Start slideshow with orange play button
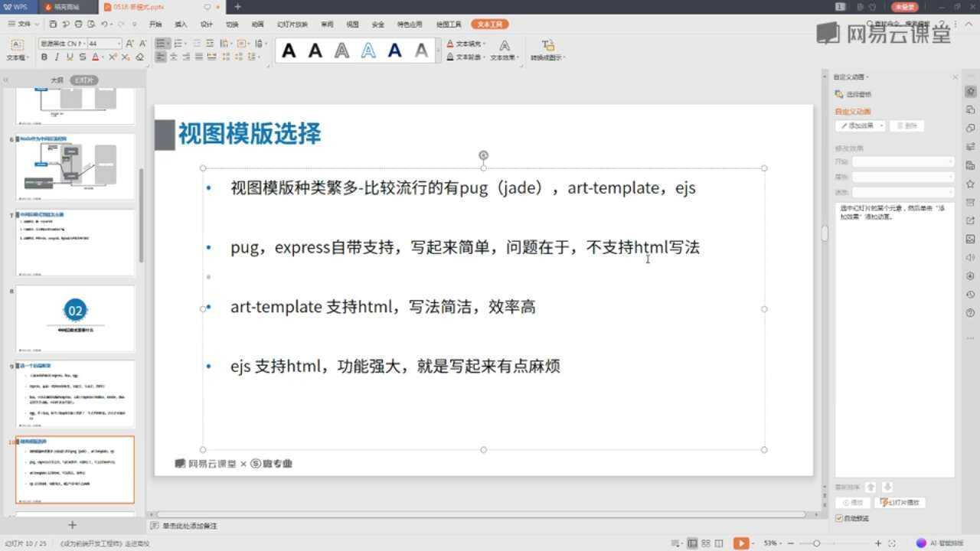 pos(741,543)
